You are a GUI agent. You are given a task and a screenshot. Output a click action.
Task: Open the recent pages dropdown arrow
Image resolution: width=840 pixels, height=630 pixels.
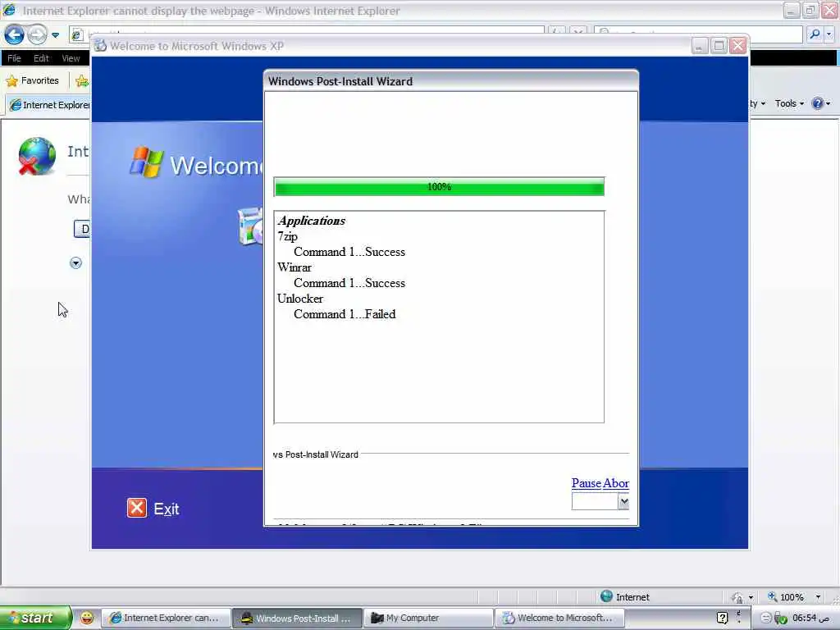(x=55, y=35)
